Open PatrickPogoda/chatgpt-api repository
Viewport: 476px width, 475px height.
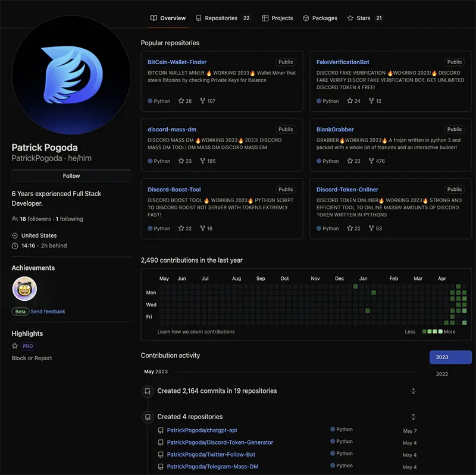click(202, 430)
